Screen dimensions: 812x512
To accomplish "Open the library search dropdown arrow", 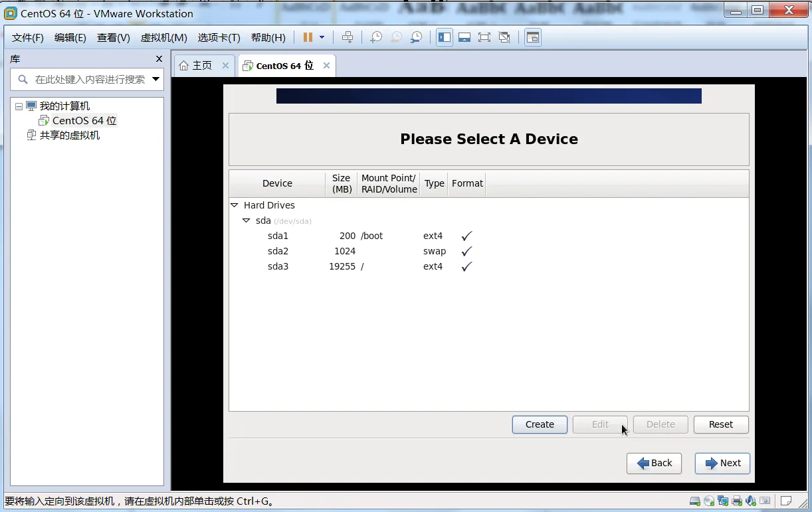I will coord(156,80).
